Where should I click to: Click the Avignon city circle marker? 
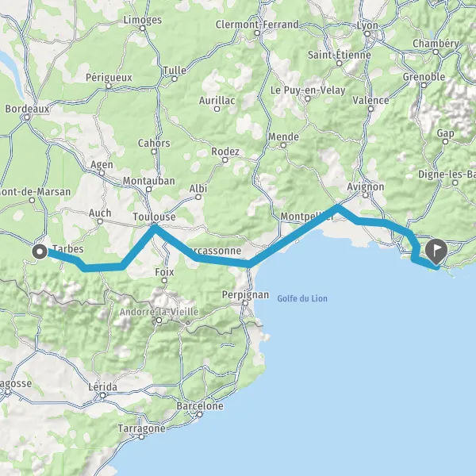tap(366, 195)
